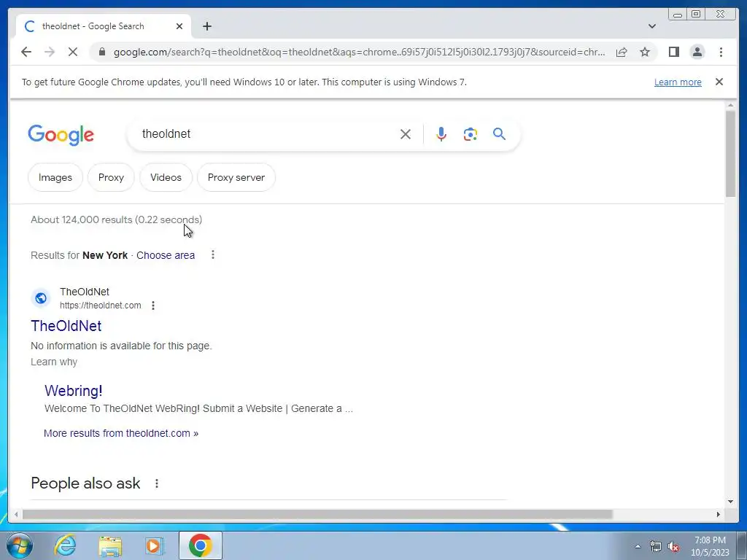Select the Proxy filter chip
The height and width of the screenshot is (560, 747).
111,178
